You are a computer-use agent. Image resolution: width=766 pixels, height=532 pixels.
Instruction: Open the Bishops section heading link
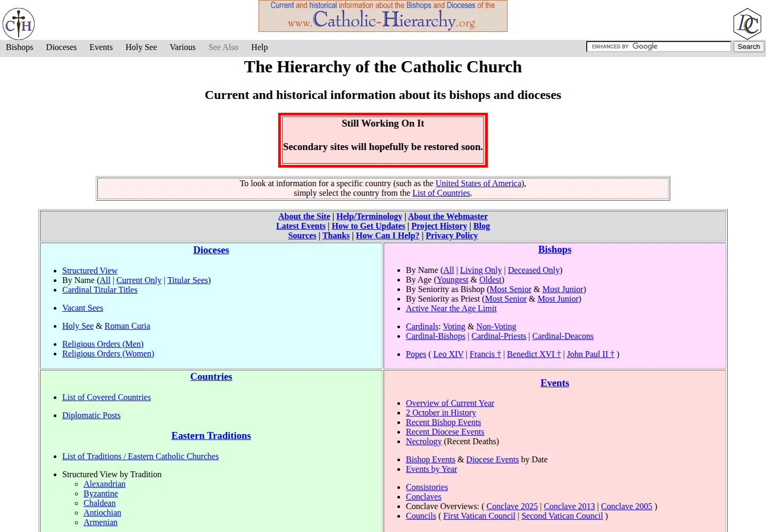click(555, 250)
